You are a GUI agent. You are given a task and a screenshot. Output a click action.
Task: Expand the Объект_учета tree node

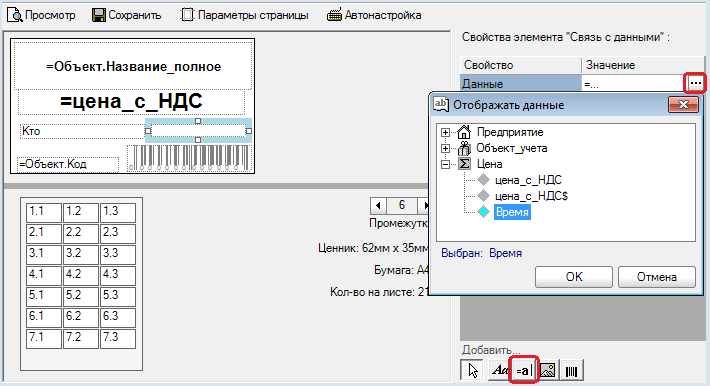point(446,148)
